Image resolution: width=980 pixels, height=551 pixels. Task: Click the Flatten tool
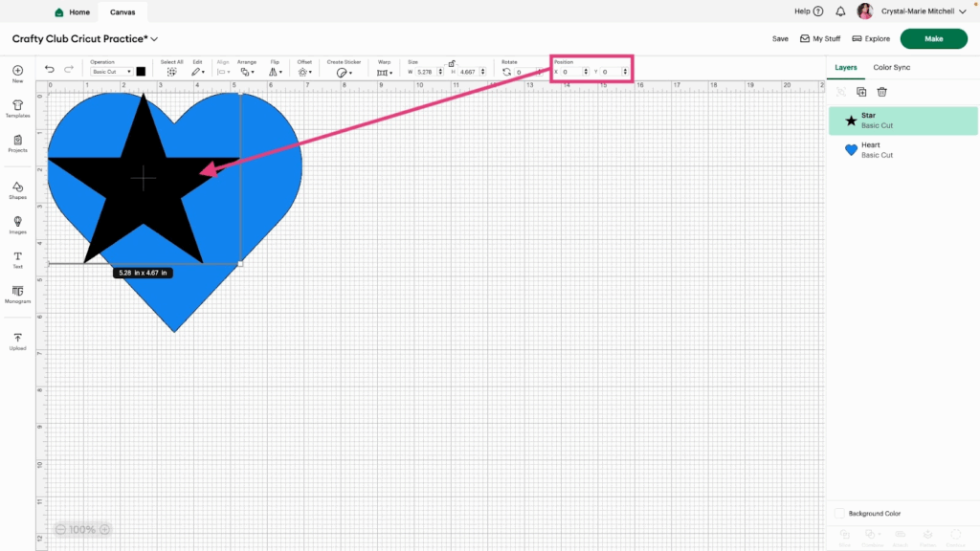(928, 538)
